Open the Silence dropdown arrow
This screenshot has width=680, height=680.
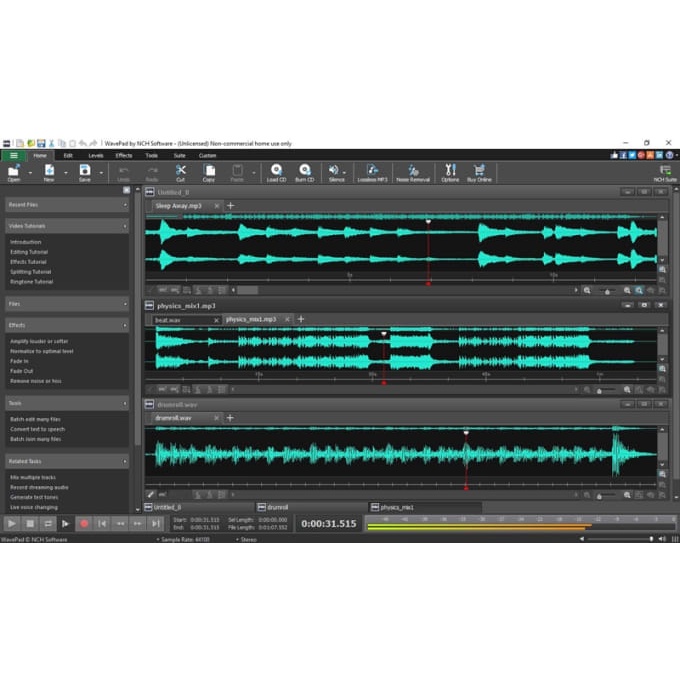click(345, 171)
